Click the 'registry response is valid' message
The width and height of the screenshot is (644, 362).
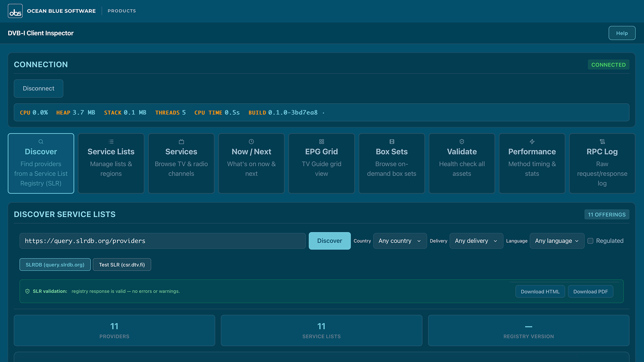tap(126, 291)
